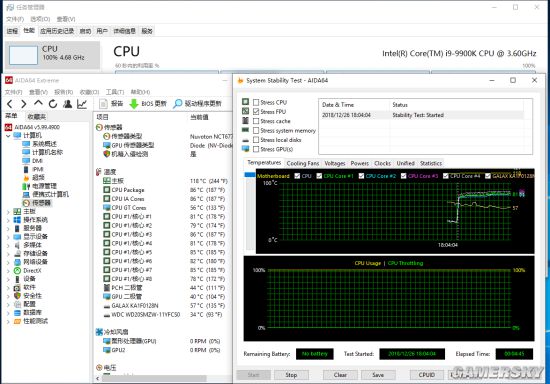
Task: Click the Save button
Action: pyautogui.click(x=378, y=375)
